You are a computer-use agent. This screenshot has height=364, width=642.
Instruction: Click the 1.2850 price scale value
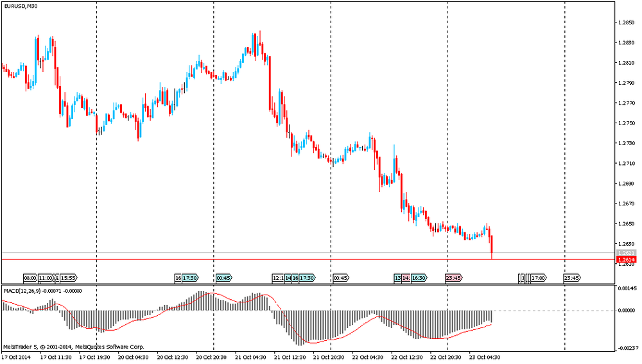pyautogui.click(x=627, y=22)
